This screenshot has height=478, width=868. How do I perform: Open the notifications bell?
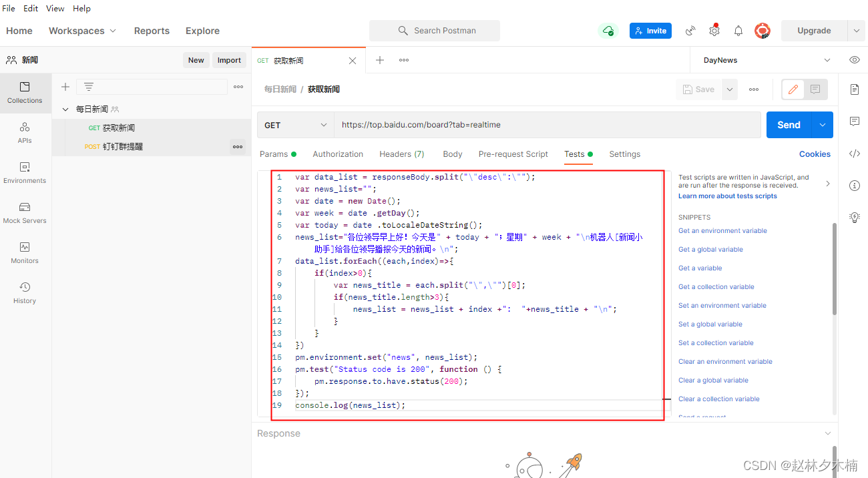click(x=738, y=31)
